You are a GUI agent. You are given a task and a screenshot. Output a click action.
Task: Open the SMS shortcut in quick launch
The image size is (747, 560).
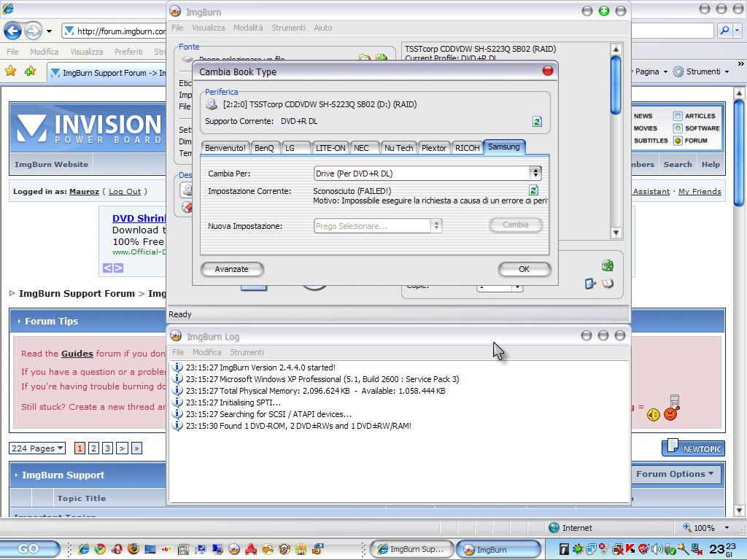point(301,548)
